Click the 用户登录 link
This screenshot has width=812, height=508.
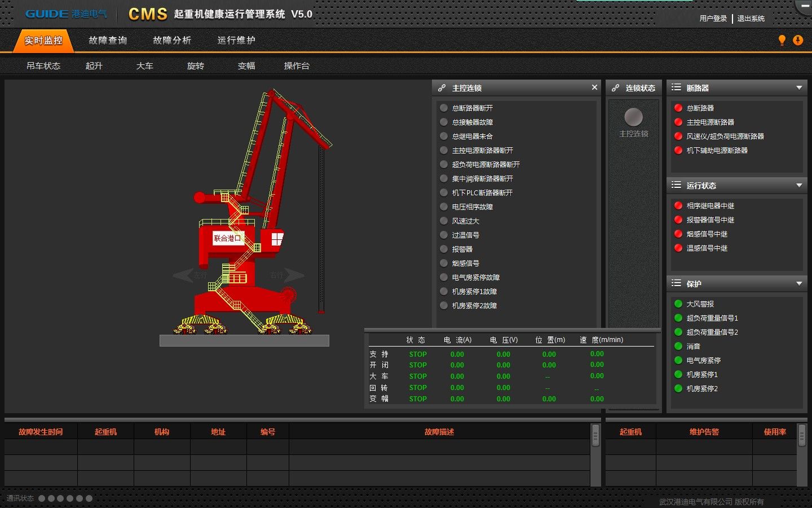713,19
